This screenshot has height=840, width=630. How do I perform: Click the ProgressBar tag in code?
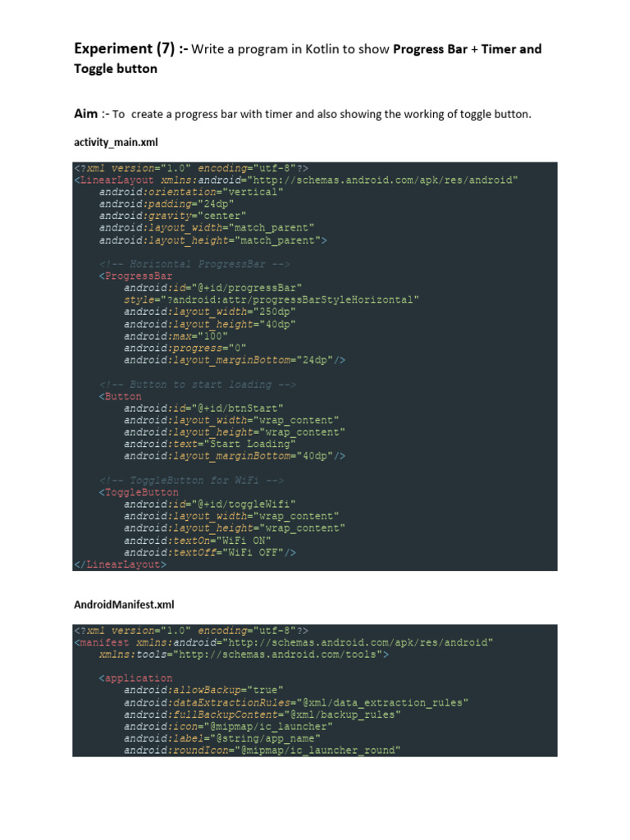click(x=135, y=276)
